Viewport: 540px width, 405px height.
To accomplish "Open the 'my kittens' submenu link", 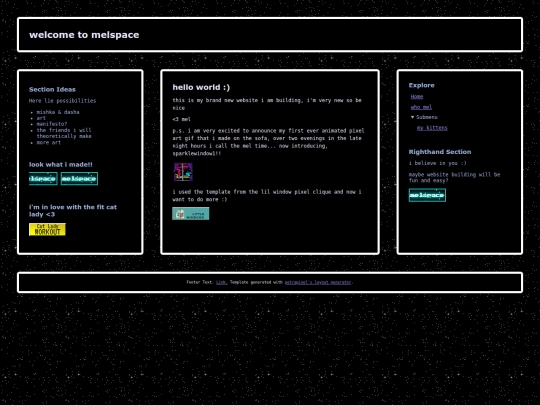I will coord(432,128).
